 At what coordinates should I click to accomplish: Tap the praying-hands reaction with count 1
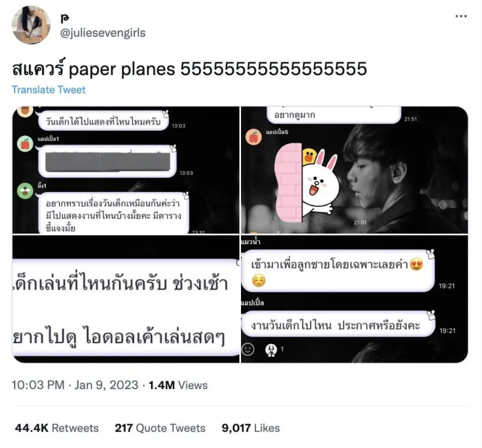274,349
